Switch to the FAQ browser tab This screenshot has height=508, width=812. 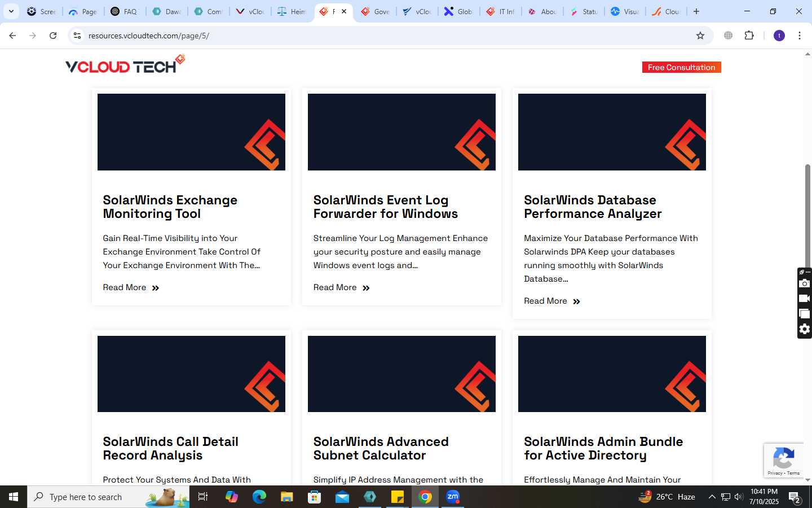[125, 11]
